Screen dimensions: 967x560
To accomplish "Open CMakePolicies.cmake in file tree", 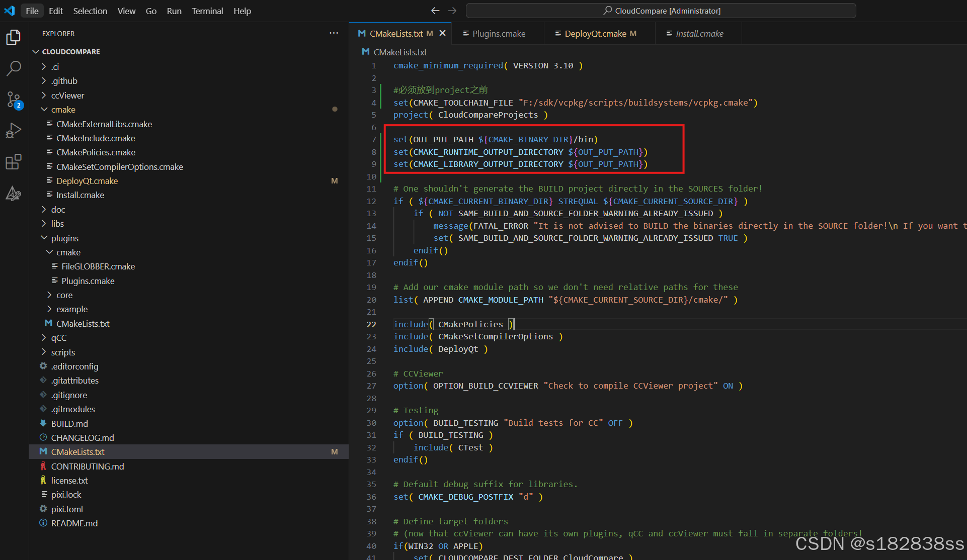I will tap(96, 152).
